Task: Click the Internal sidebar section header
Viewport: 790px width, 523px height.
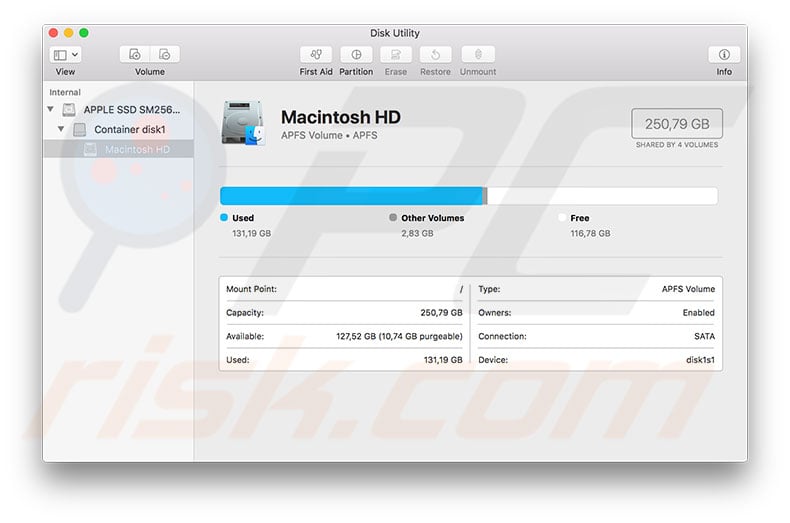Action: [65, 92]
